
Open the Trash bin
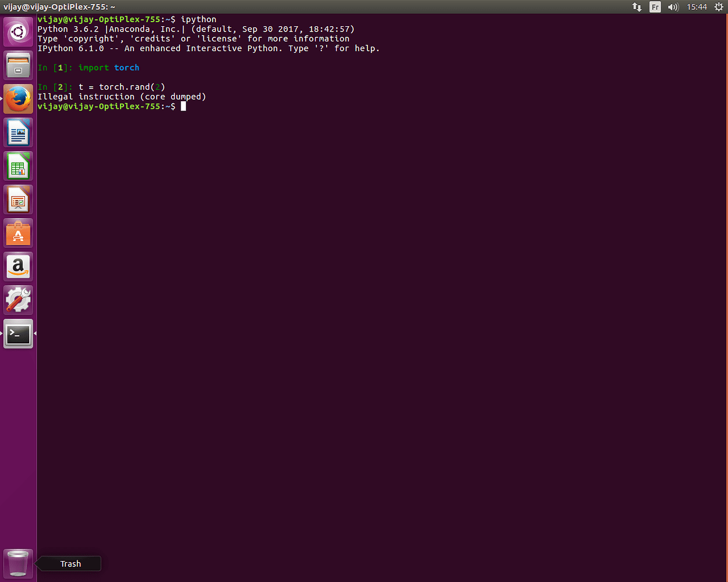point(18,563)
